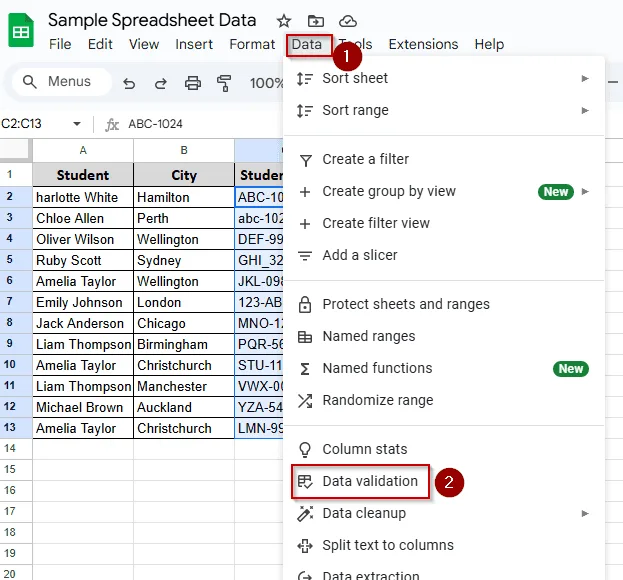
Task: Select Protect sheets and ranges entry
Action: (444, 304)
